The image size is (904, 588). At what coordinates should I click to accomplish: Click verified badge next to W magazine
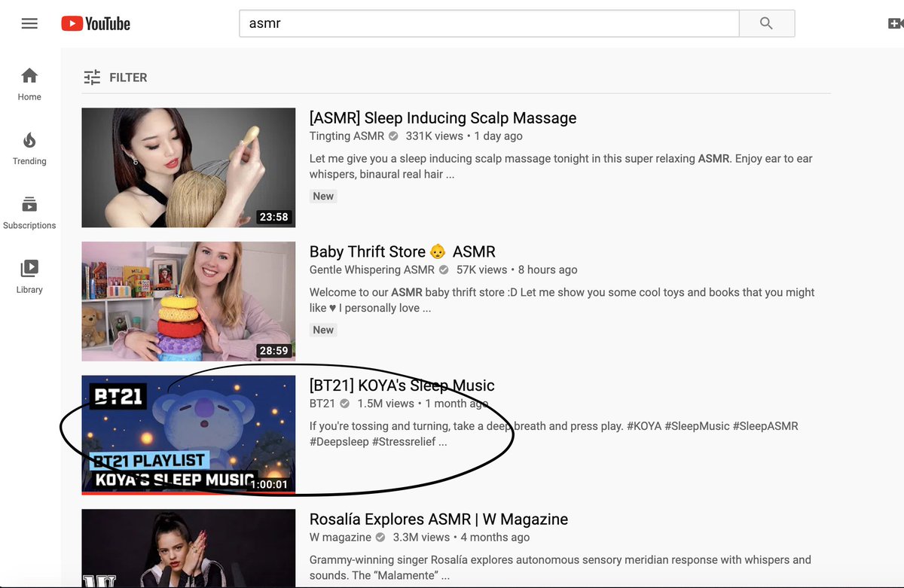click(x=380, y=537)
